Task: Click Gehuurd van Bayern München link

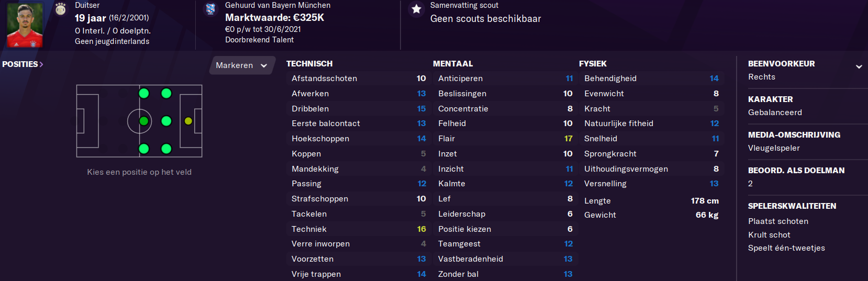Action: pyautogui.click(x=277, y=5)
